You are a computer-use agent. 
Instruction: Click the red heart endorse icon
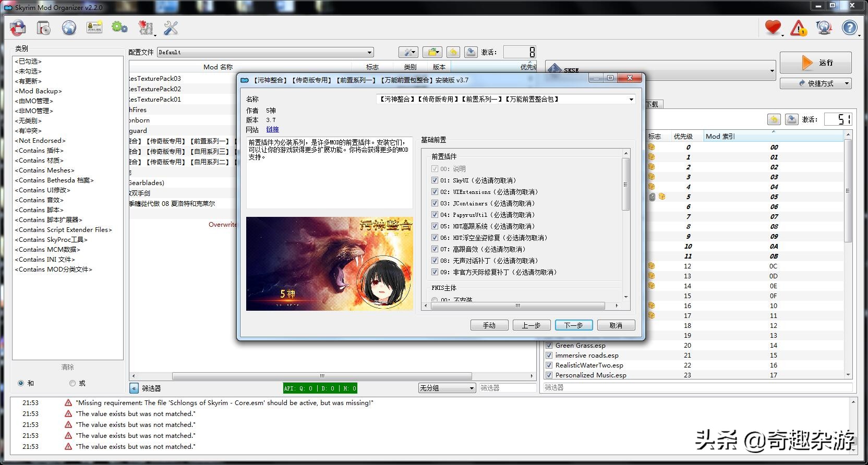(x=773, y=27)
